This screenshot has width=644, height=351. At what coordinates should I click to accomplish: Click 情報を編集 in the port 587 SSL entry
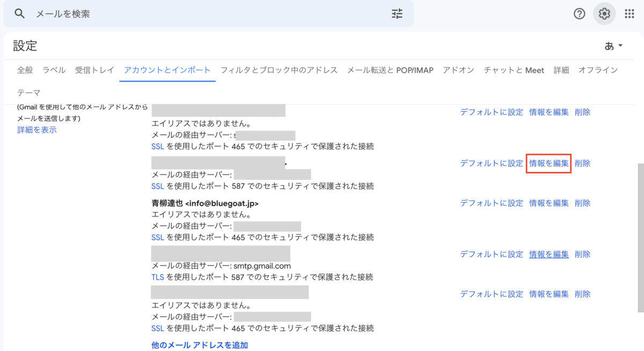[549, 164]
